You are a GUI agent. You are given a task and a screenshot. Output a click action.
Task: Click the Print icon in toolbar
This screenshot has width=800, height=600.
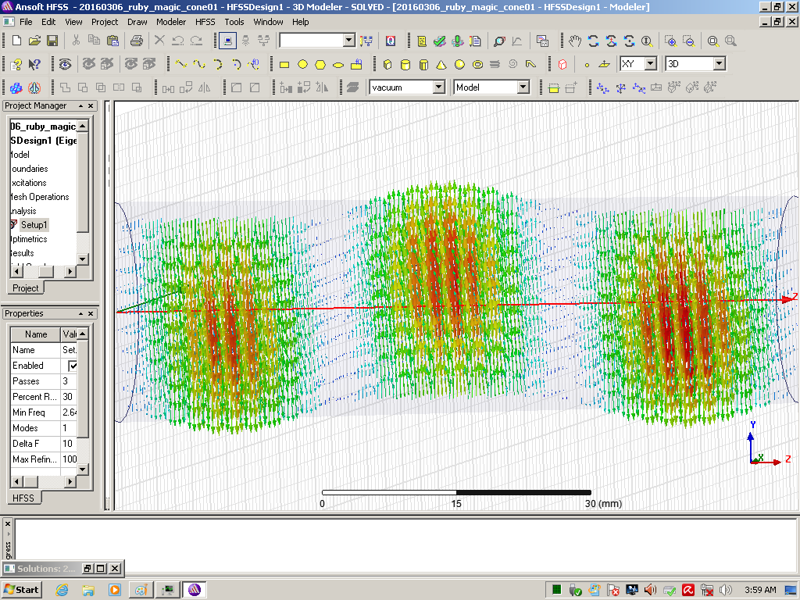[136, 41]
